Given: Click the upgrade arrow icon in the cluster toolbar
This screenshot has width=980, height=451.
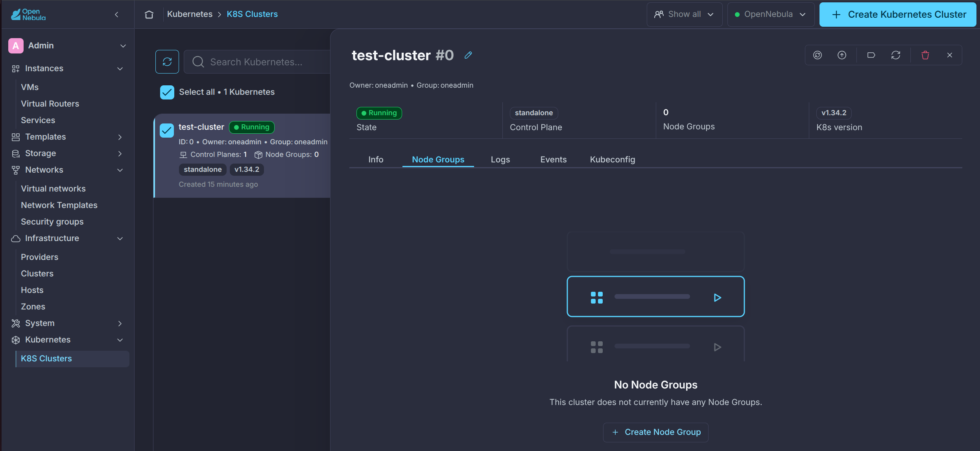Looking at the screenshot, I should 842,55.
